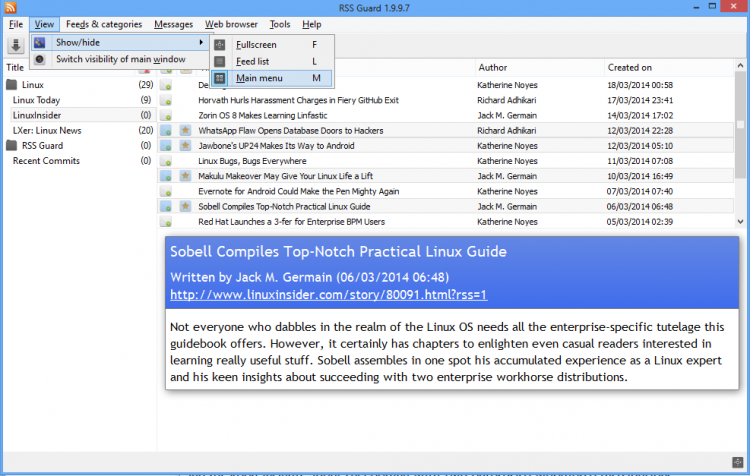Click the RSS Guard category folder icon
This screenshot has width=750, height=476.
(x=12, y=145)
